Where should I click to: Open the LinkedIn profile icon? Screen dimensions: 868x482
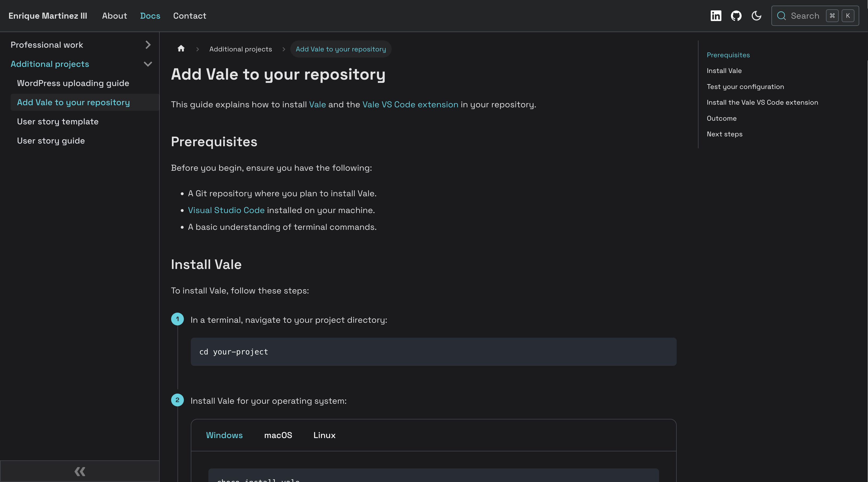click(716, 16)
